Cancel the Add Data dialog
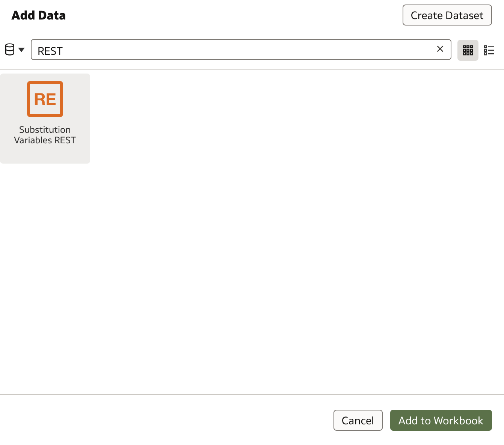This screenshot has width=504, height=445. (358, 420)
